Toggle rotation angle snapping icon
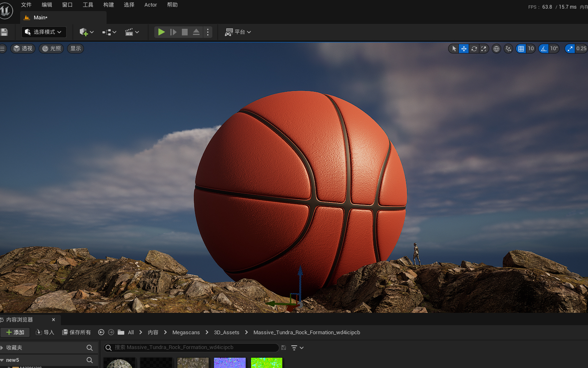This screenshot has width=588, height=368. 544,49
